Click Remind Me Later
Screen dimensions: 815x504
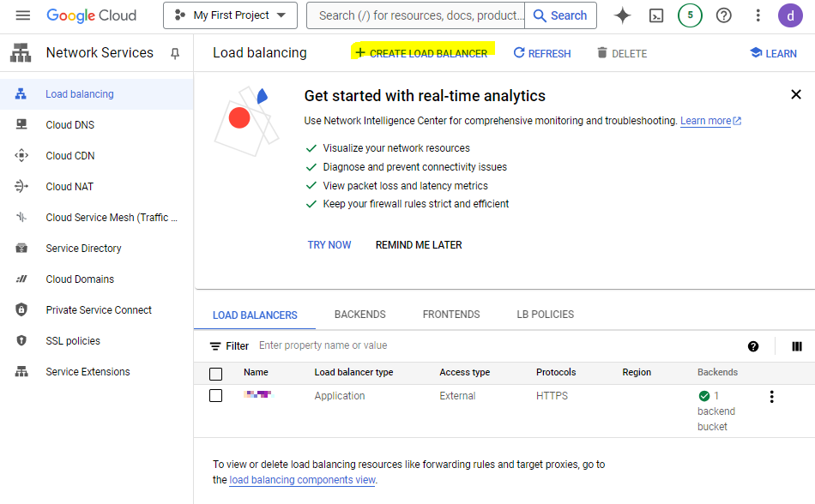click(419, 245)
